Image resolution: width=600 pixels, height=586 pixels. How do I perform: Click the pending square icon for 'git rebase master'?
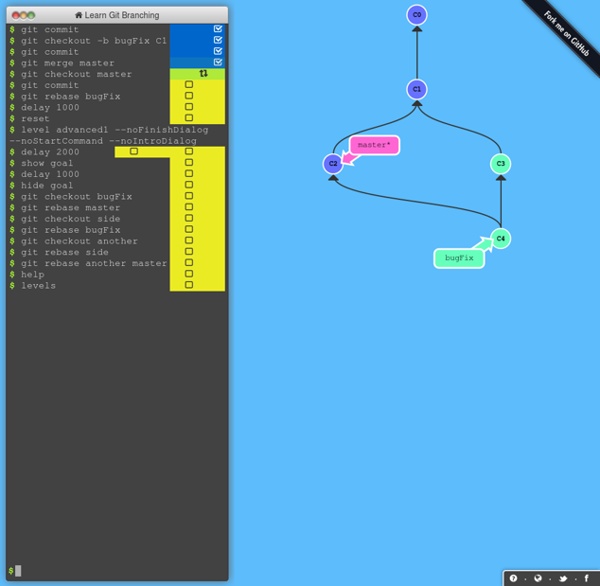tap(189, 207)
